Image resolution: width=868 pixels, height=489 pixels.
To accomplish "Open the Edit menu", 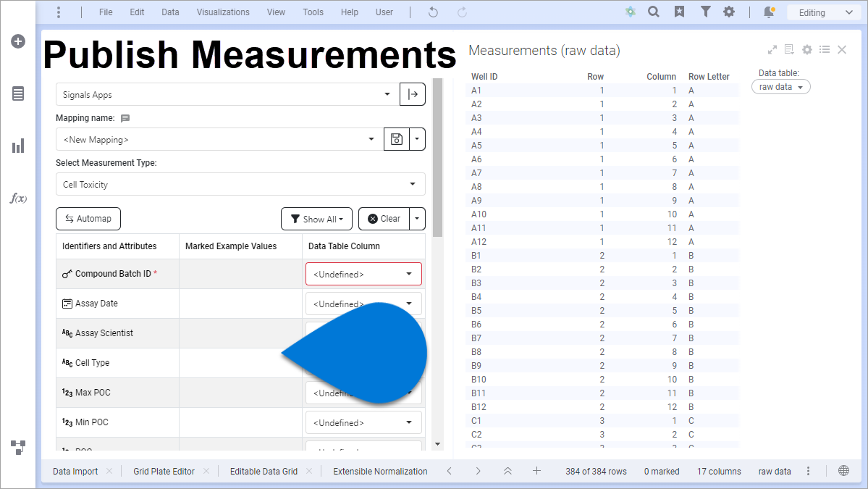I will point(137,12).
